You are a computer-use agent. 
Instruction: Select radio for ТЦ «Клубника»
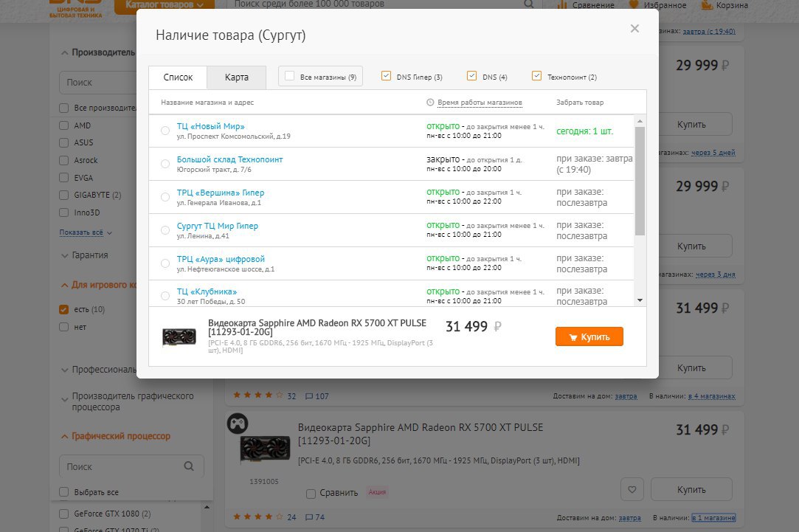point(165,296)
